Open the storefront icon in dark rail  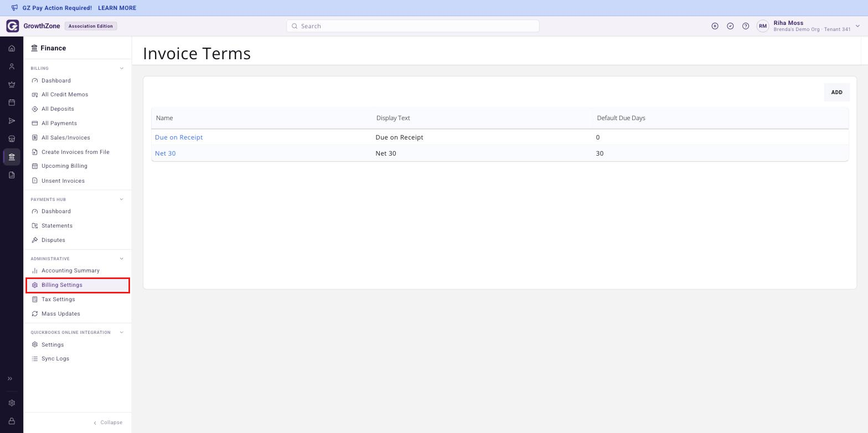click(12, 139)
